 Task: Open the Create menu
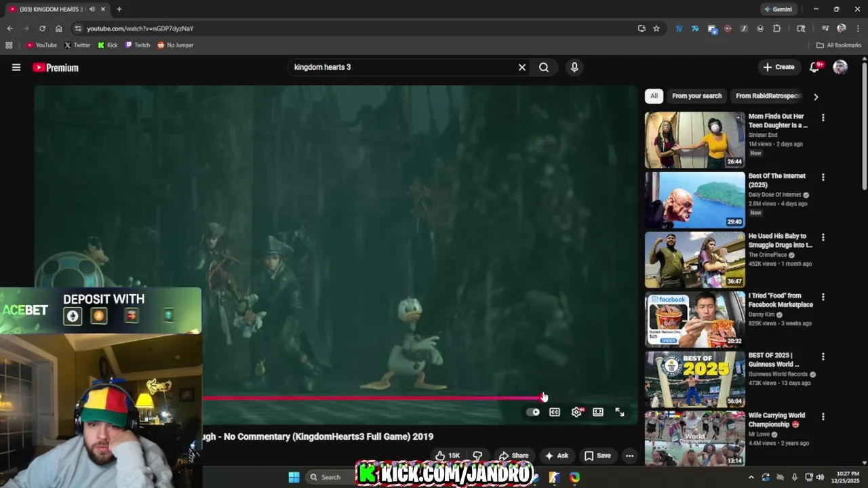pyautogui.click(x=778, y=67)
